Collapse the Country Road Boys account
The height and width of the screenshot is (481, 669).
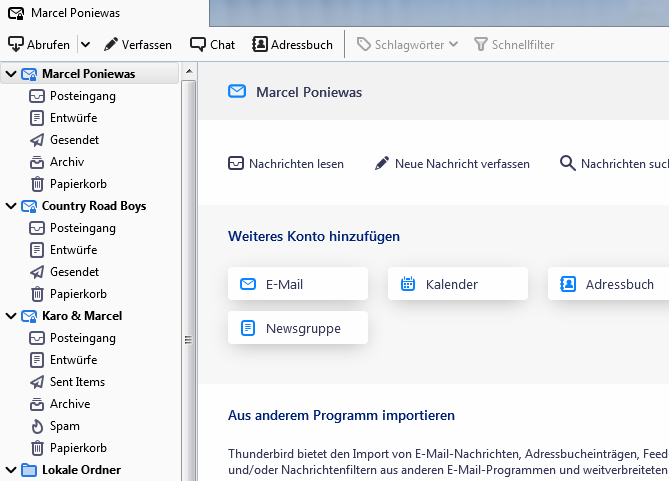(11, 206)
